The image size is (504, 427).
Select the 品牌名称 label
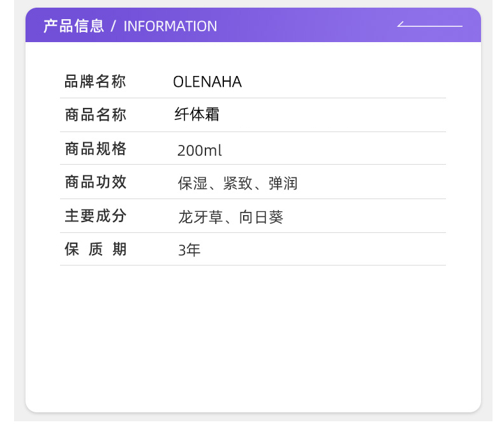(95, 81)
